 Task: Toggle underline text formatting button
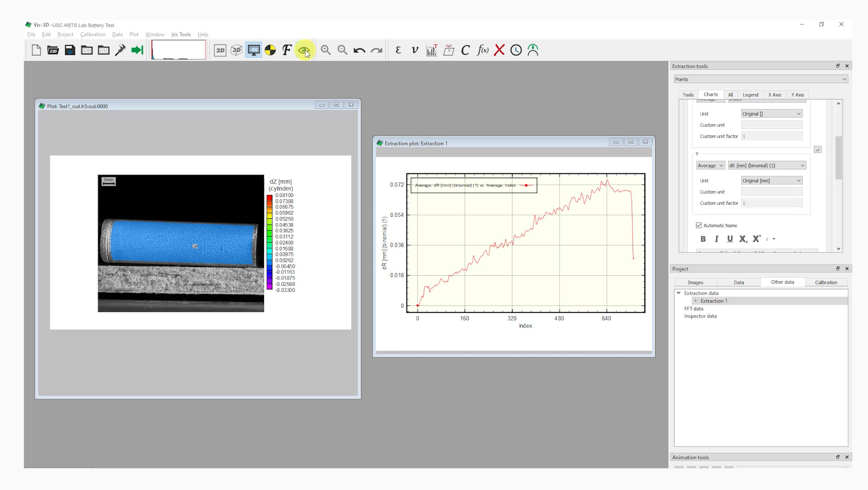pyautogui.click(x=730, y=239)
